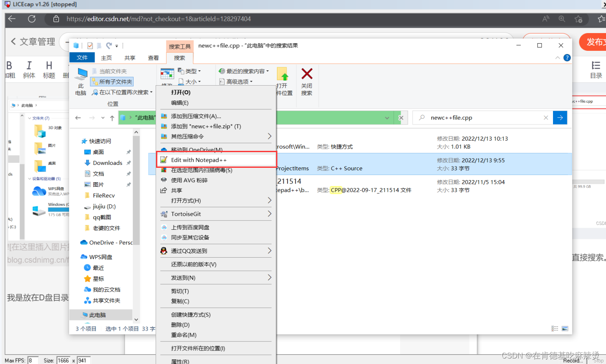Click the Explorer up-directory arrow

point(112,118)
